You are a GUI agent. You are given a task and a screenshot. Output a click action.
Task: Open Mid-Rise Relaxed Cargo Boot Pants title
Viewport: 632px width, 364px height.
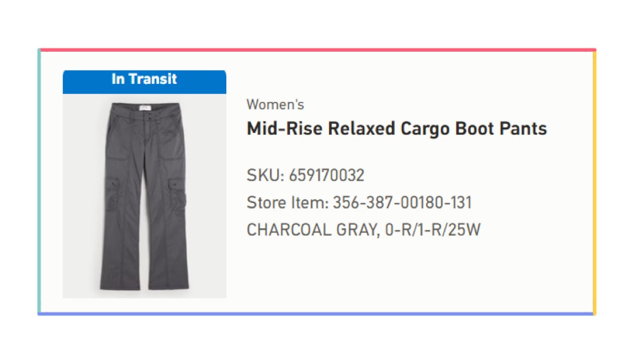coord(397,129)
